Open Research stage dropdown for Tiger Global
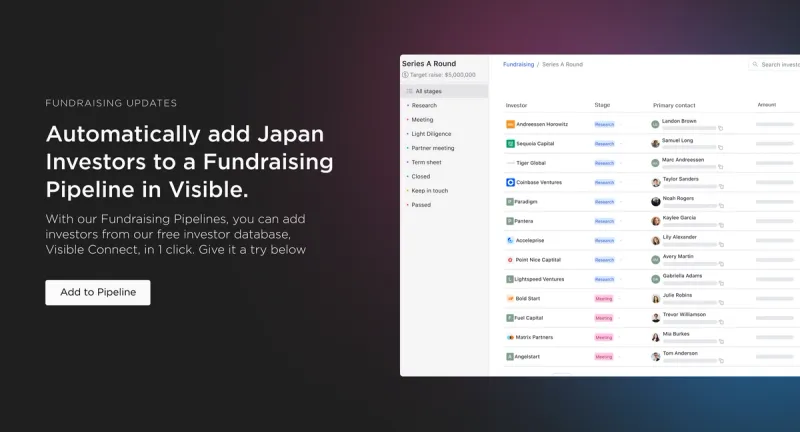 [605, 163]
